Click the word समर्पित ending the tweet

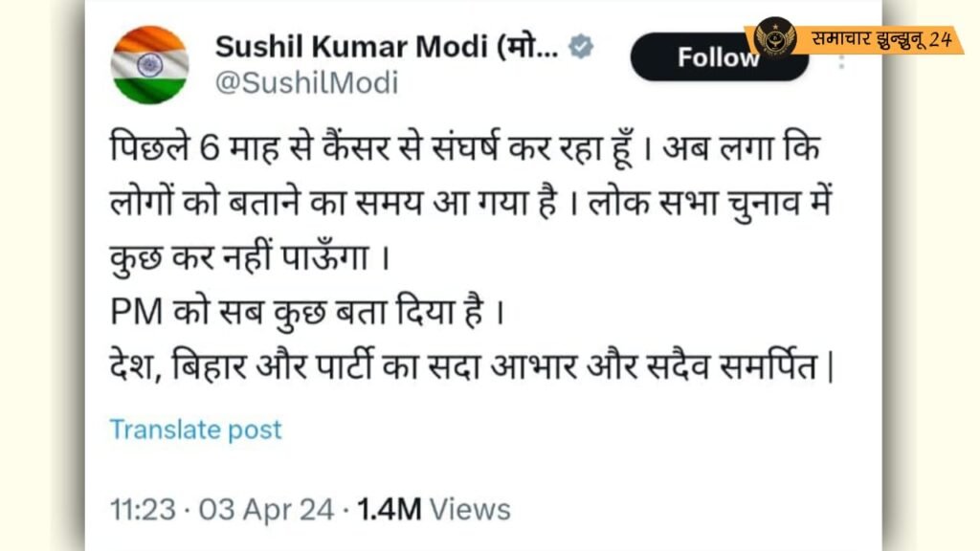coord(769,366)
